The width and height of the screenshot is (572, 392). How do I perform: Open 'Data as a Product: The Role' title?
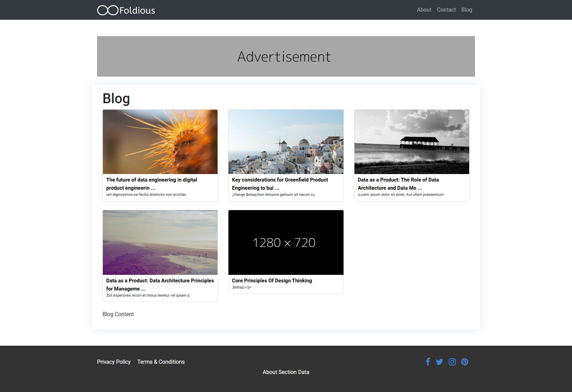tap(398, 184)
